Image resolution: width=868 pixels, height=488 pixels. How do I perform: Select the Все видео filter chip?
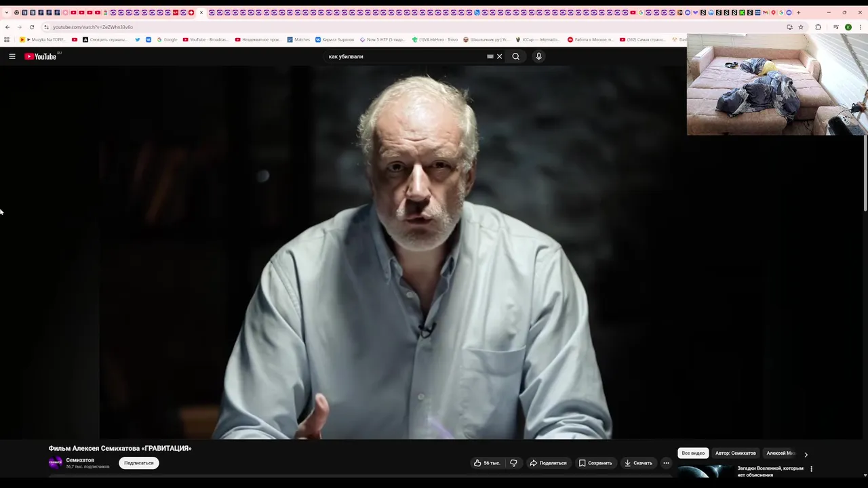coord(693,453)
